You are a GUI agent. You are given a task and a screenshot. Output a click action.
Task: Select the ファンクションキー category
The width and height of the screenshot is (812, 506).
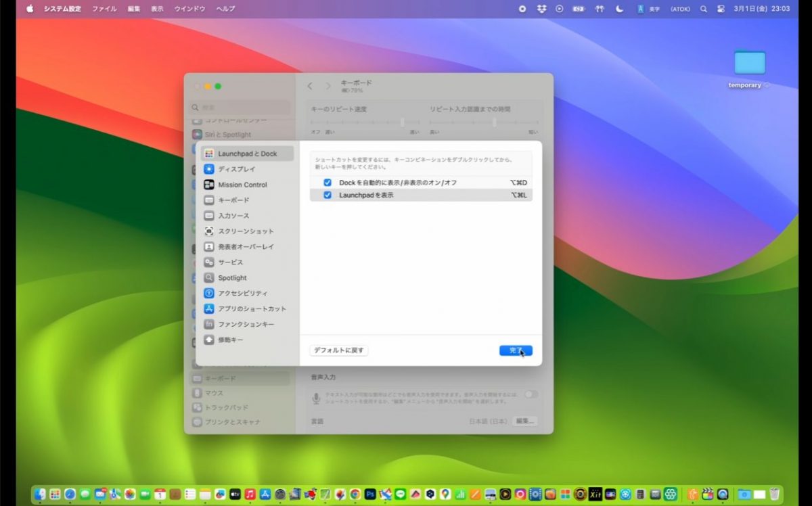[x=248, y=325]
